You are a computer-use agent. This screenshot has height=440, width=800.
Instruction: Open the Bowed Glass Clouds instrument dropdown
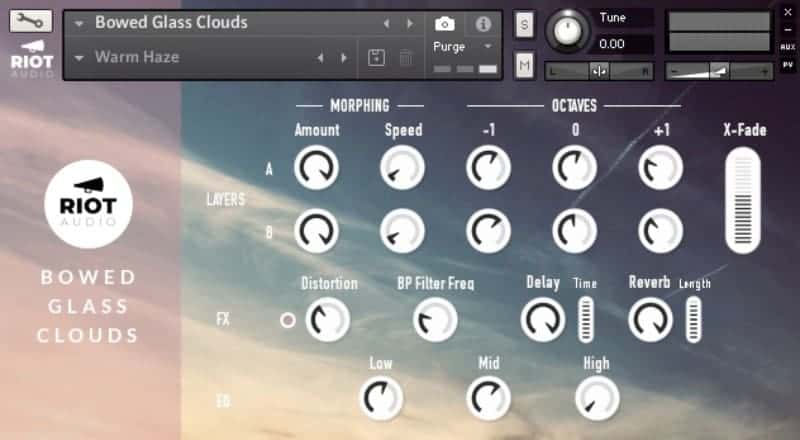[x=79, y=23]
